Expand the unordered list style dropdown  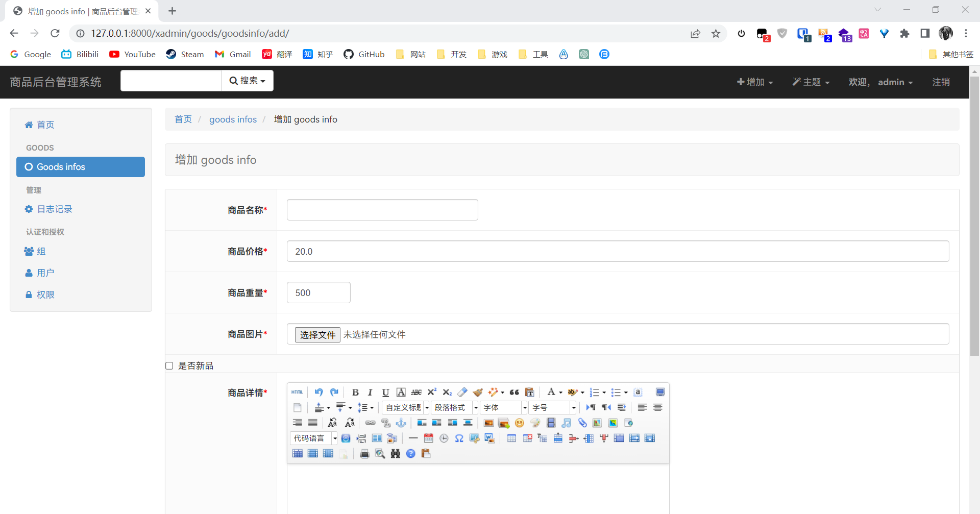[626, 393]
